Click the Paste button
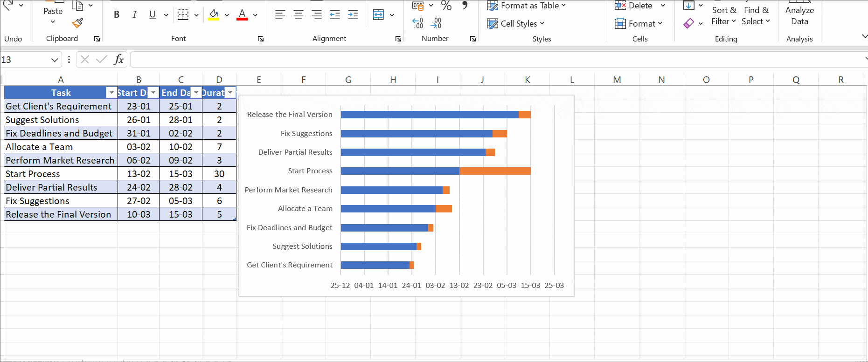 pyautogui.click(x=53, y=11)
